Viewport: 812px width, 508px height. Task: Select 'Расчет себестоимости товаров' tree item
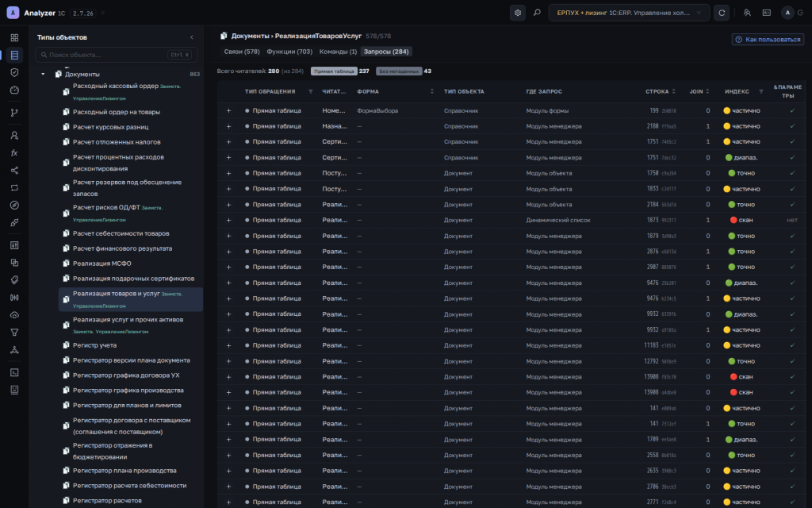coord(121,234)
